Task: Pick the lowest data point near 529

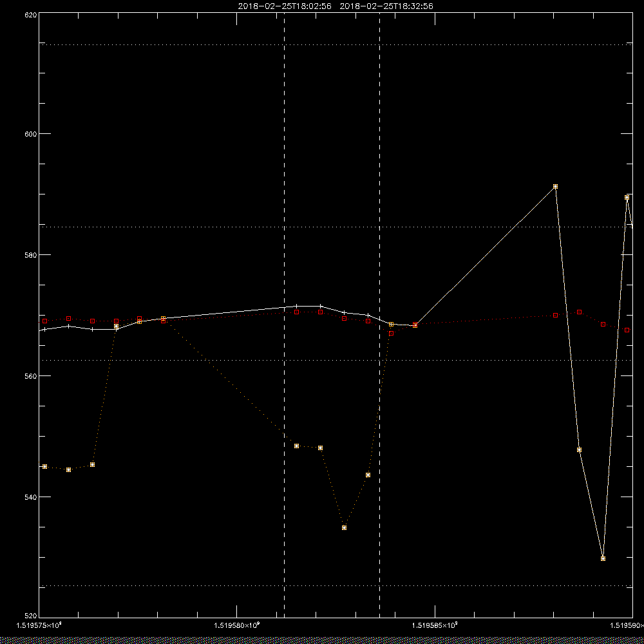Action: tap(603, 558)
